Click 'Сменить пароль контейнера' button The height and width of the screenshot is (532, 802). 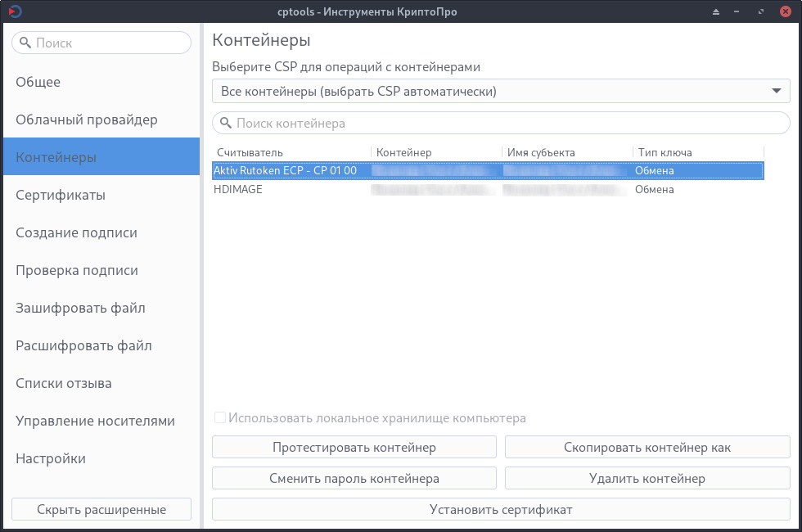pyautogui.click(x=354, y=478)
